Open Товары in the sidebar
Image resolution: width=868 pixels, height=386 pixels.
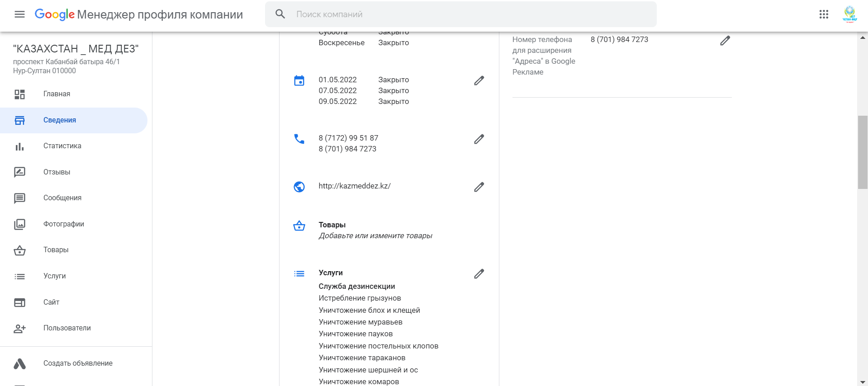click(x=56, y=250)
